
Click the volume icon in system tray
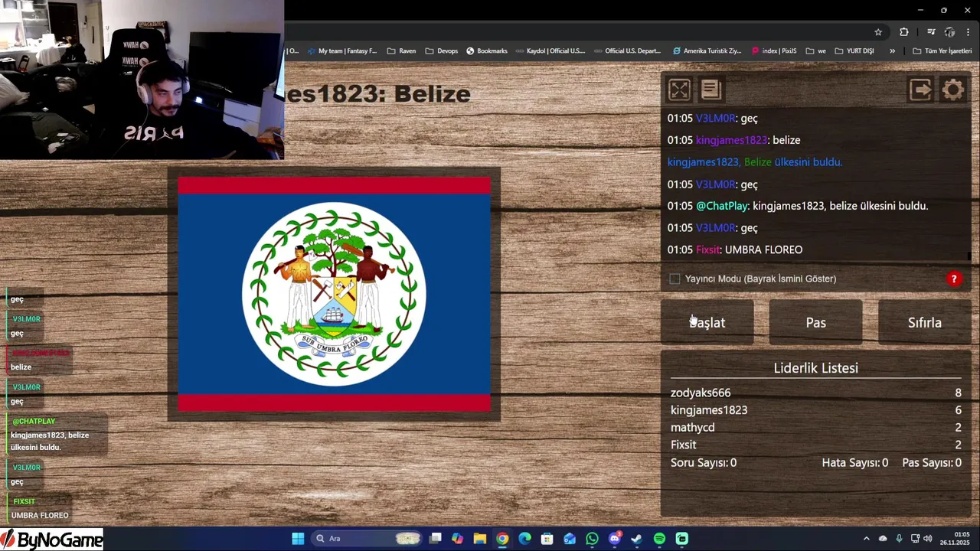point(927,539)
